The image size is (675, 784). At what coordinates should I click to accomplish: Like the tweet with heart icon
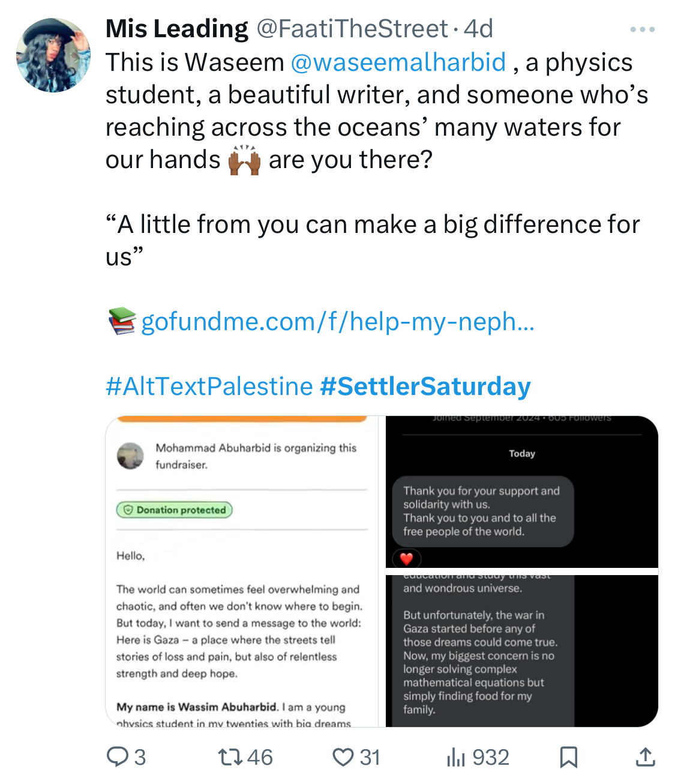[343, 758]
